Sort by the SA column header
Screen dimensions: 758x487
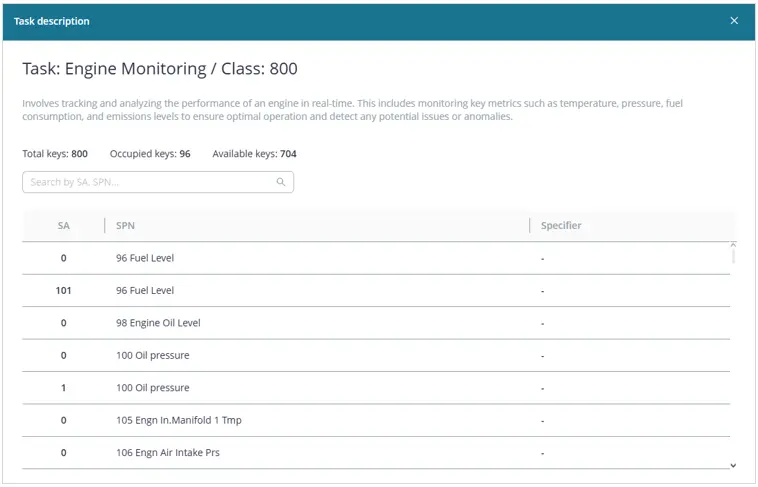[x=64, y=226]
